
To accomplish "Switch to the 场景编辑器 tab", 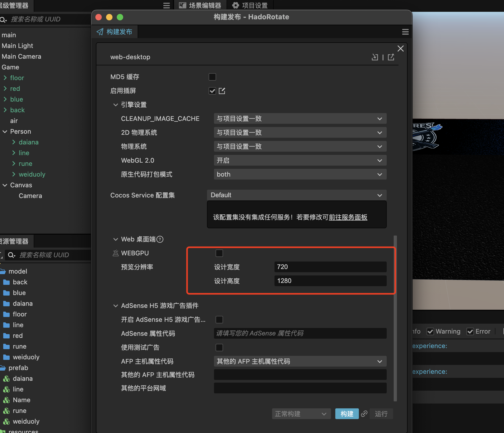I will pyautogui.click(x=200, y=5).
